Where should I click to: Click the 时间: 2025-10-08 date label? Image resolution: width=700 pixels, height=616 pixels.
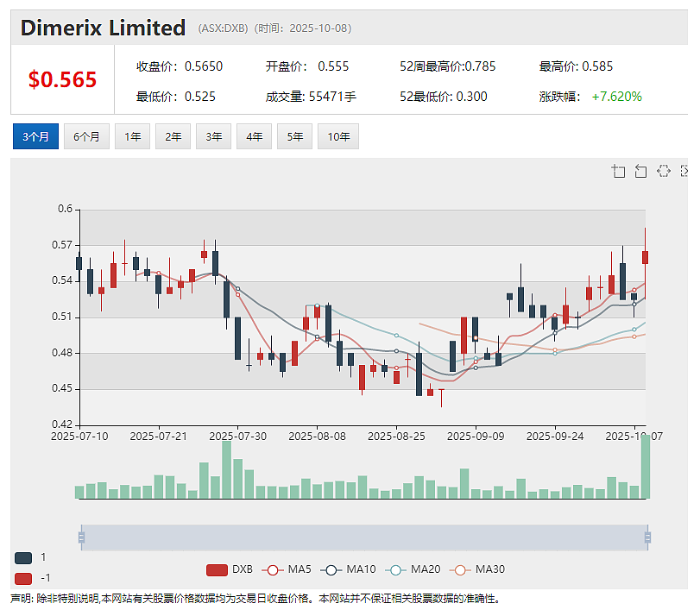pos(303,28)
